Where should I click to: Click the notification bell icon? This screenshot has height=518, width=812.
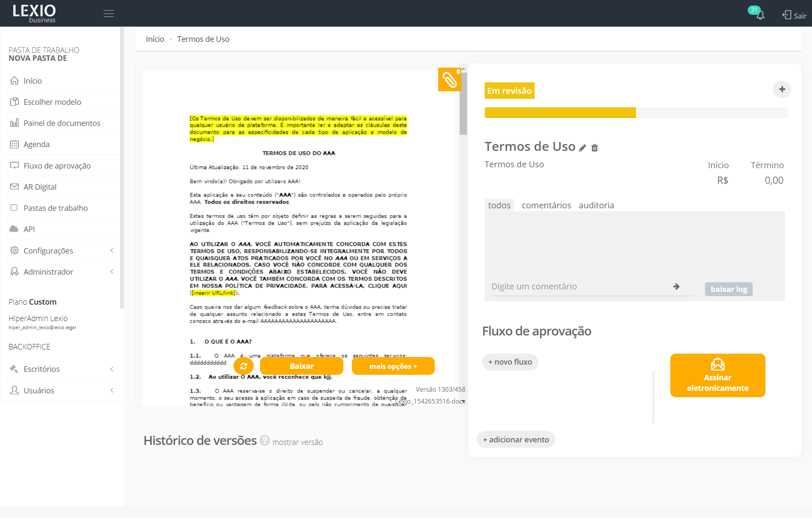point(760,15)
